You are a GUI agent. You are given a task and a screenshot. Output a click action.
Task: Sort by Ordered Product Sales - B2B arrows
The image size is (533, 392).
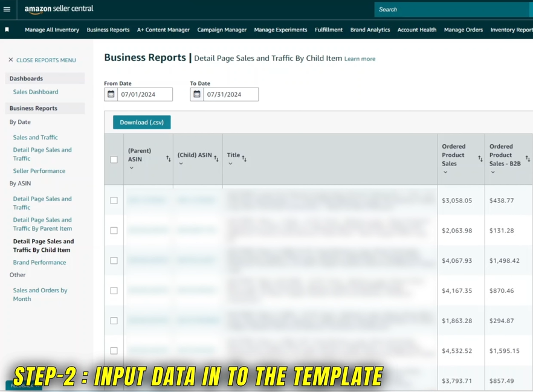tap(528, 159)
